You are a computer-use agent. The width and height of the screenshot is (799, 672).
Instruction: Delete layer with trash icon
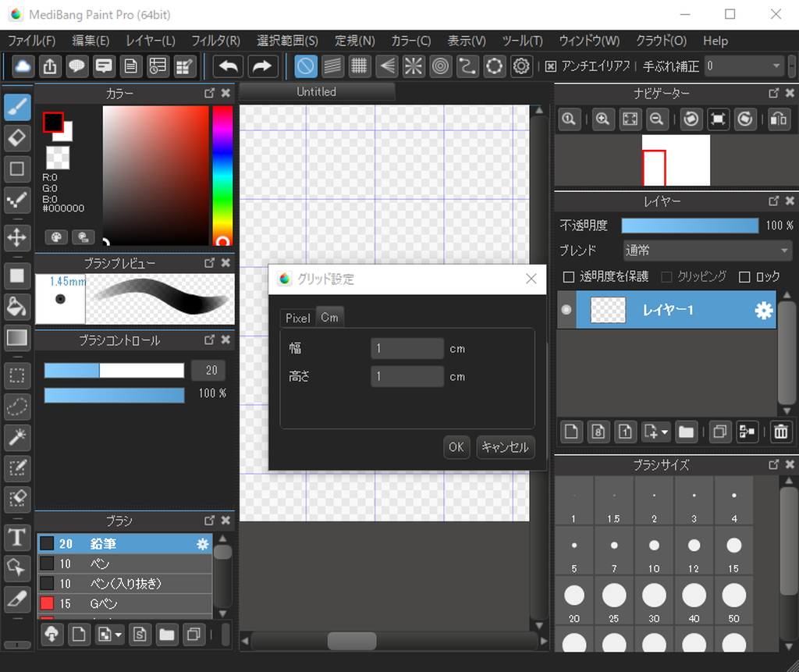780,432
